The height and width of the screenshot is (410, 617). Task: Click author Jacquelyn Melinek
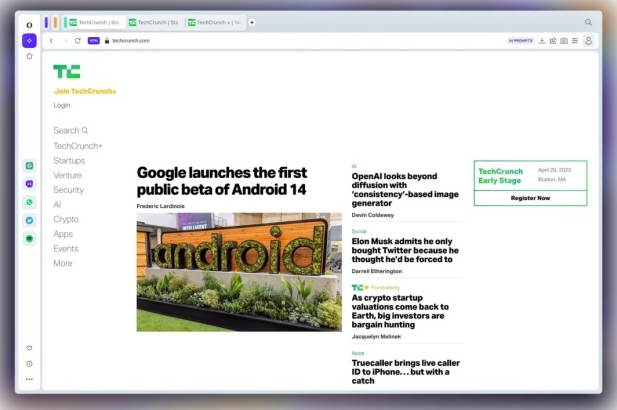point(377,336)
